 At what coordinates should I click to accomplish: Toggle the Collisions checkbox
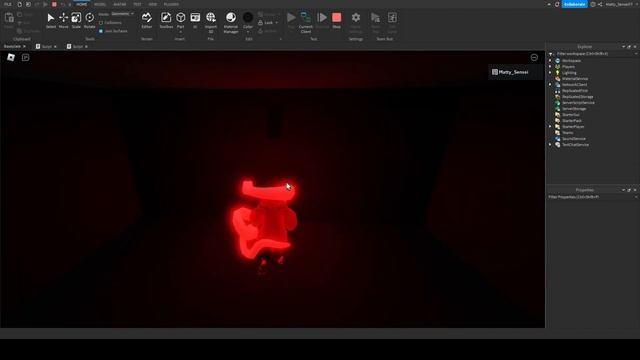(x=101, y=23)
